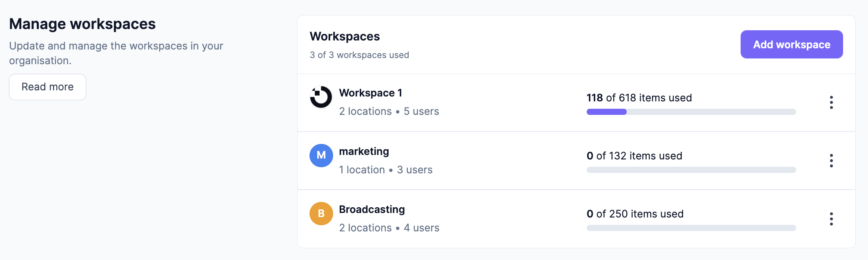Click the Add workspace button
Image resolution: width=868 pixels, height=260 pixels.
coord(792,45)
